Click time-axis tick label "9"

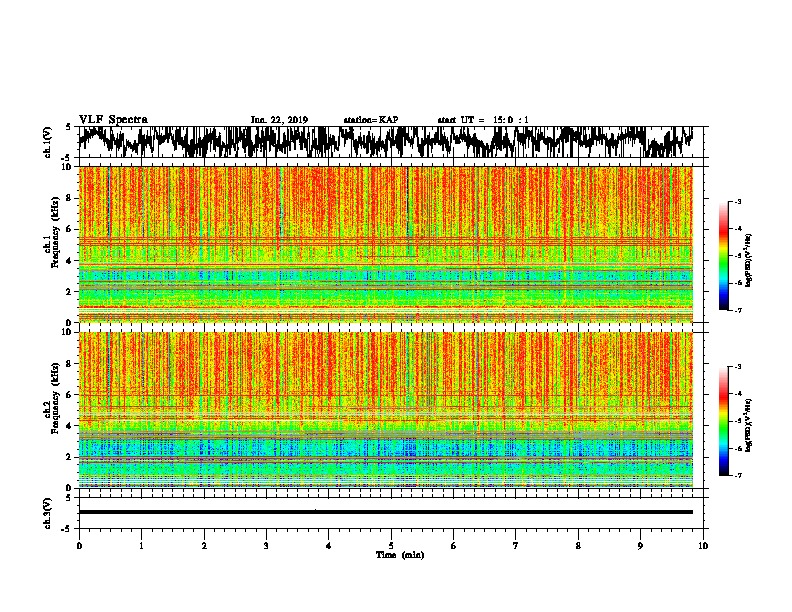(640, 546)
